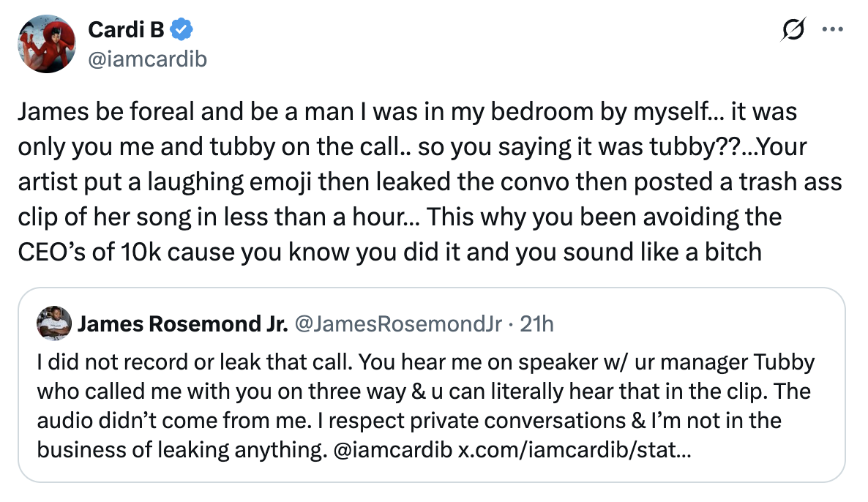Open the x.com/iamcardib/stat… link
The image size is (868, 502).
point(573,450)
